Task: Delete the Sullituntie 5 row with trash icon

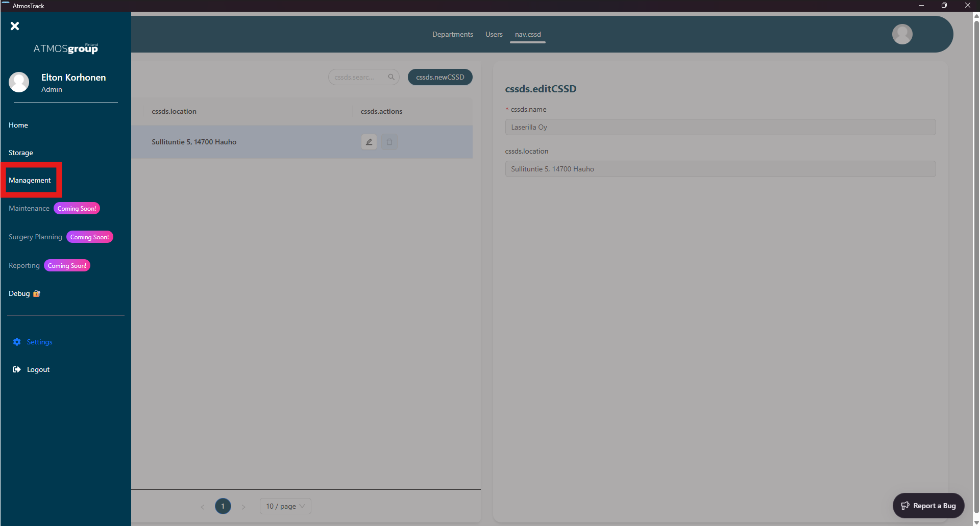Action: click(389, 142)
